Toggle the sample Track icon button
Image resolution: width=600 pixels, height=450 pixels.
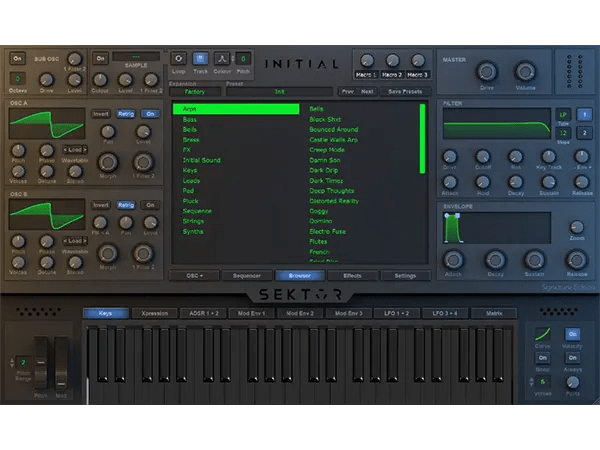pyautogui.click(x=200, y=59)
